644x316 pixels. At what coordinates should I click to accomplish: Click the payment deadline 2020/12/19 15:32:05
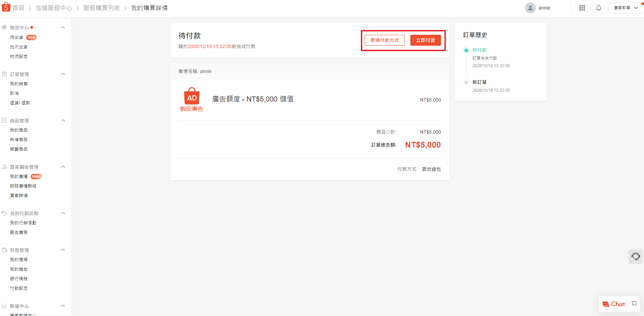(x=209, y=46)
